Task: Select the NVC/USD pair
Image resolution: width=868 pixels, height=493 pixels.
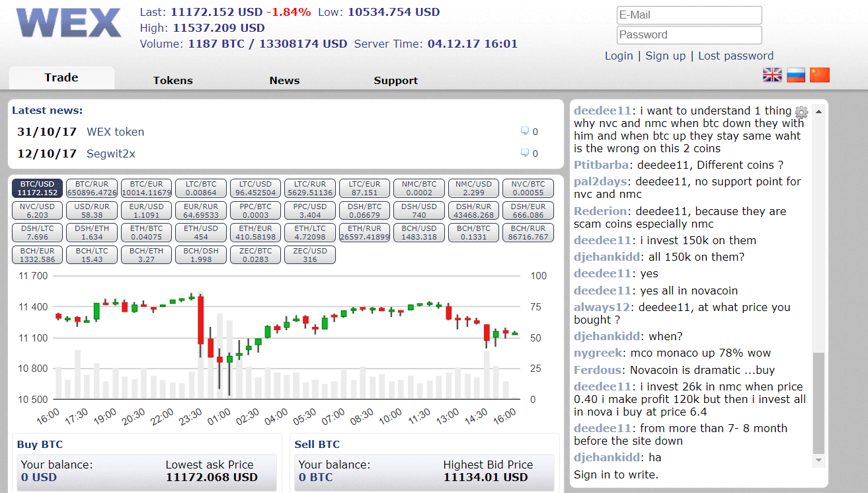Action: click(x=37, y=210)
